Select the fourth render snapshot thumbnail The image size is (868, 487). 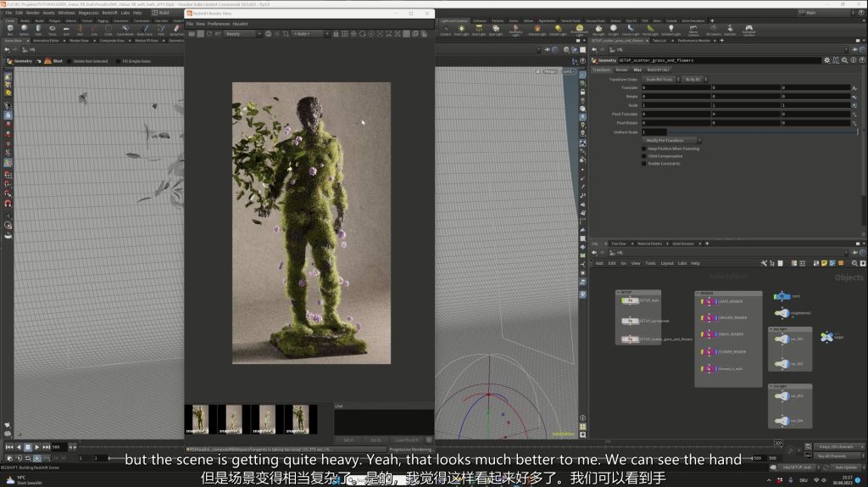pos(301,419)
